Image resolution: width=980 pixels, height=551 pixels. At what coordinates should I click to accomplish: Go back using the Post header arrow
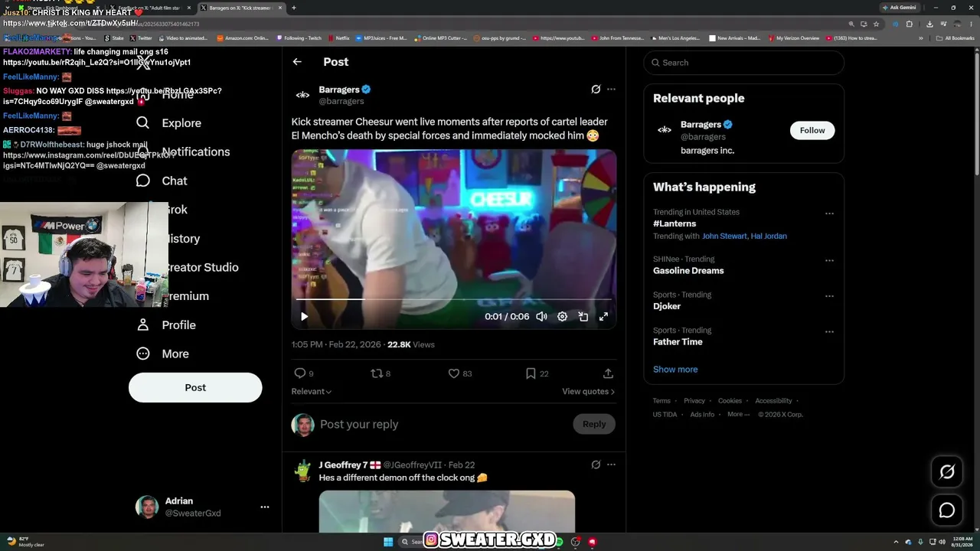[297, 62]
